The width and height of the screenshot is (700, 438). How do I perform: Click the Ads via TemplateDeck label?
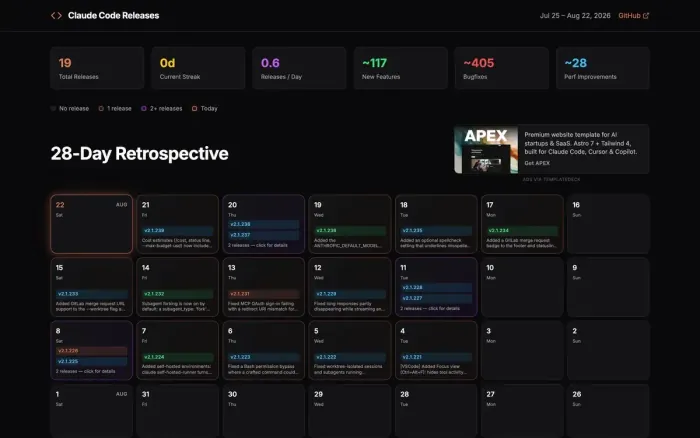551,179
